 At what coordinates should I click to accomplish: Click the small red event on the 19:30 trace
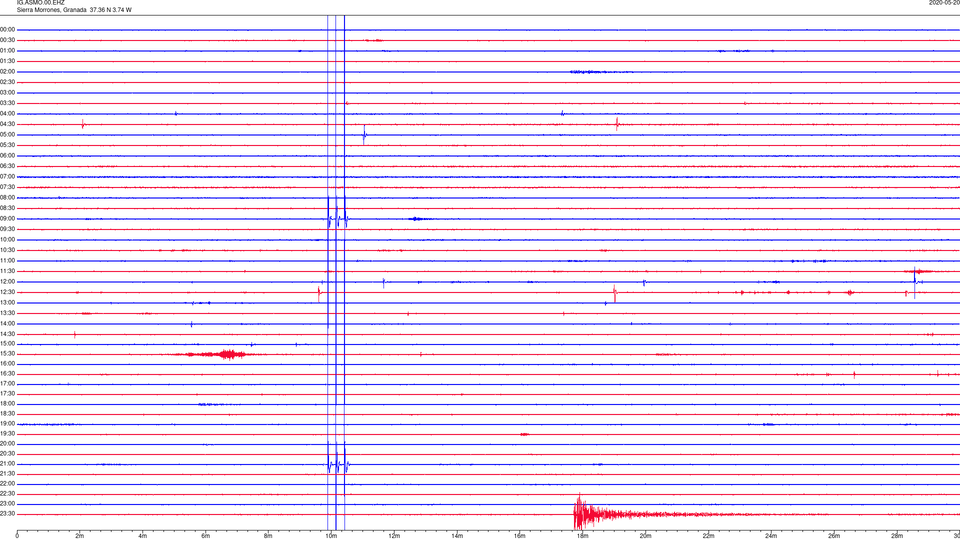524,434
